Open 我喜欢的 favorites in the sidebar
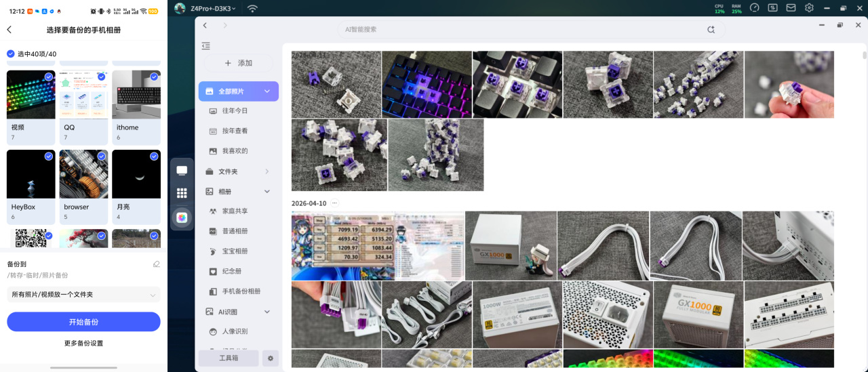868x372 pixels. [235, 151]
